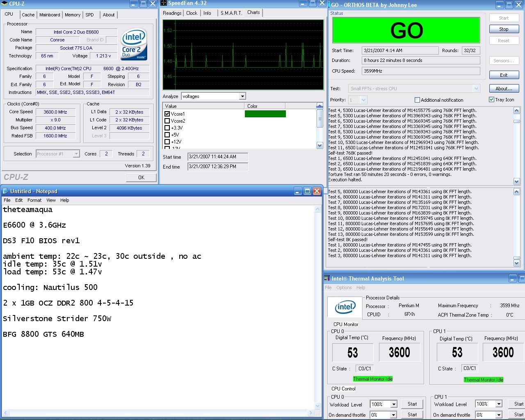This screenshot has height=420, width=525.
Task: Toggle the Vcore1 checkbox in SpeedFan
Action: pyautogui.click(x=167, y=114)
